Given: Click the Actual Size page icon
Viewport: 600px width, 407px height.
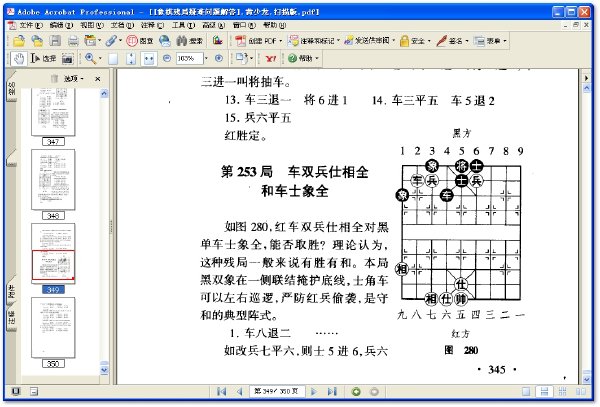Looking at the screenshot, I should pos(113,59).
